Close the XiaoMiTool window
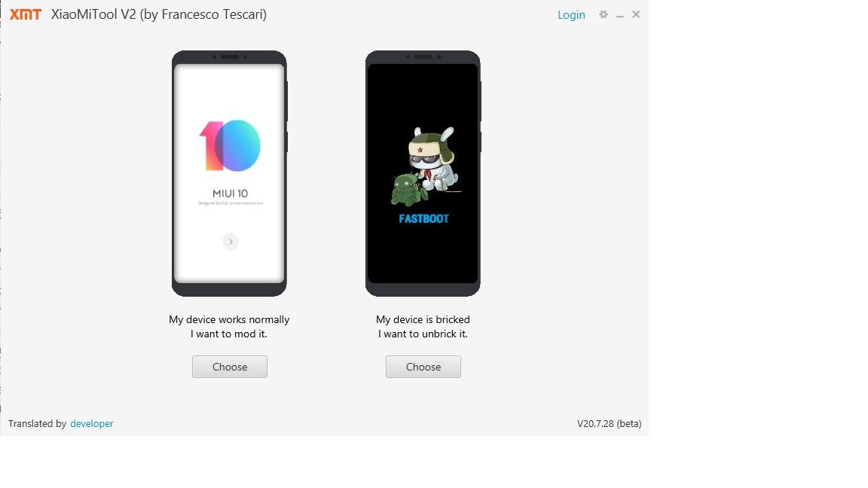Screen dimensions: 868x488 click(636, 14)
